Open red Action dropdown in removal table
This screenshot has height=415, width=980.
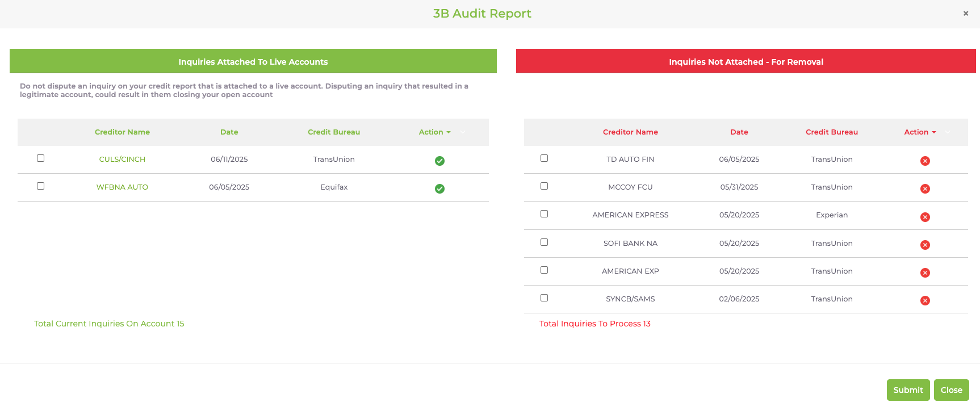(x=920, y=132)
